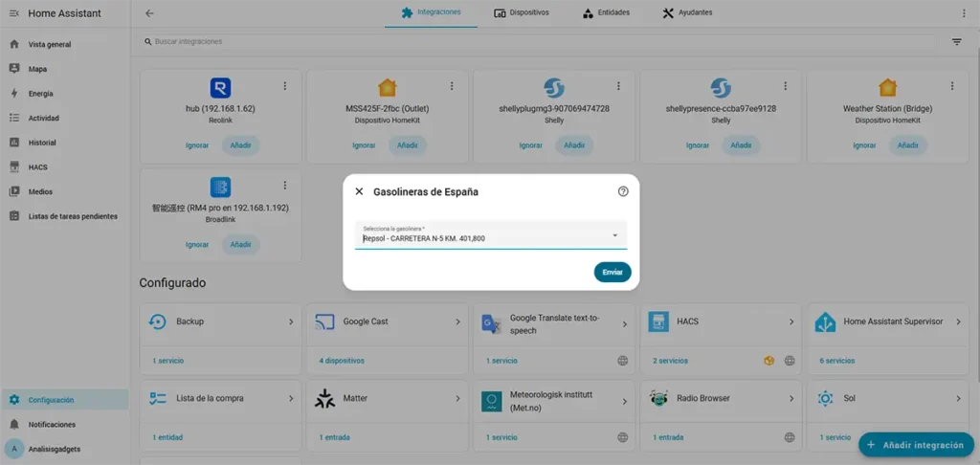The height and width of the screenshot is (465, 980).
Task: Open top-right overflow menu
Action: click(963, 13)
